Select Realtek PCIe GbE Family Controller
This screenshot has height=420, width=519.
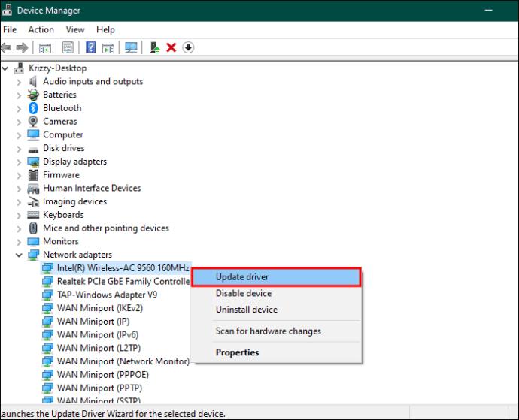click(x=123, y=282)
